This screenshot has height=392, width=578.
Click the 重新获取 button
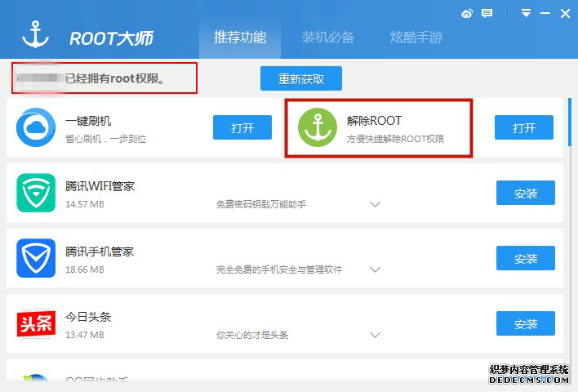(301, 78)
